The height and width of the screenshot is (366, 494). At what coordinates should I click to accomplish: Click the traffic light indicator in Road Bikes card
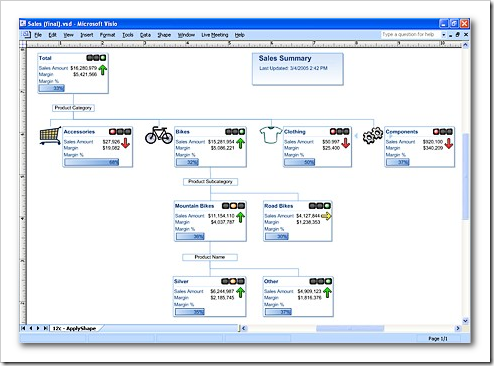tap(319, 206)
